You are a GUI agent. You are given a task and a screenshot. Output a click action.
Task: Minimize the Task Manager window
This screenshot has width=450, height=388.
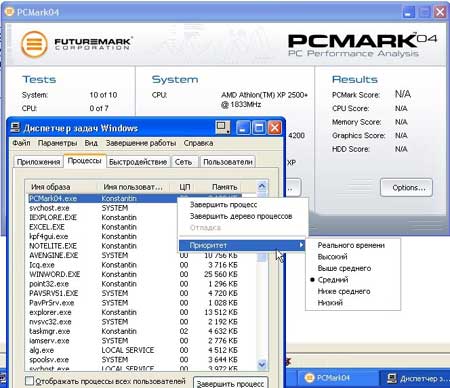coord(243,128)
